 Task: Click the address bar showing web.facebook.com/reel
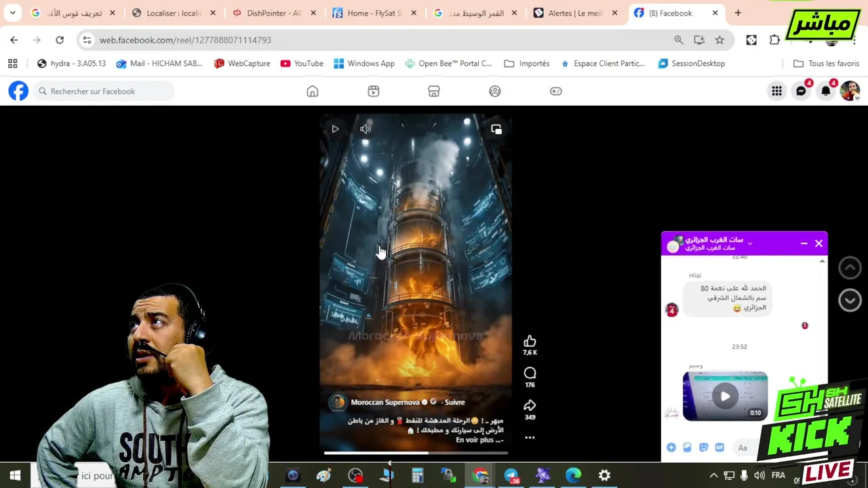380,40
